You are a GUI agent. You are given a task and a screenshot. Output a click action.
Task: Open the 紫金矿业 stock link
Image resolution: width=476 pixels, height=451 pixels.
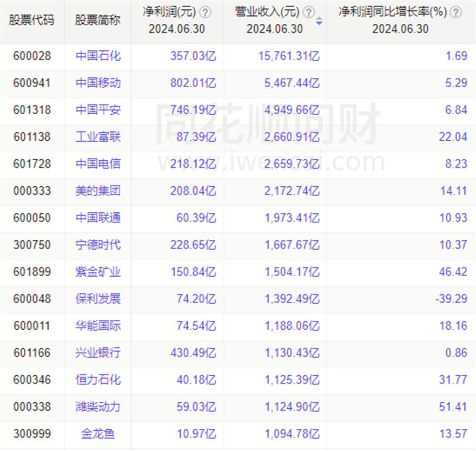pyautogui.click(x=98, y=272)
